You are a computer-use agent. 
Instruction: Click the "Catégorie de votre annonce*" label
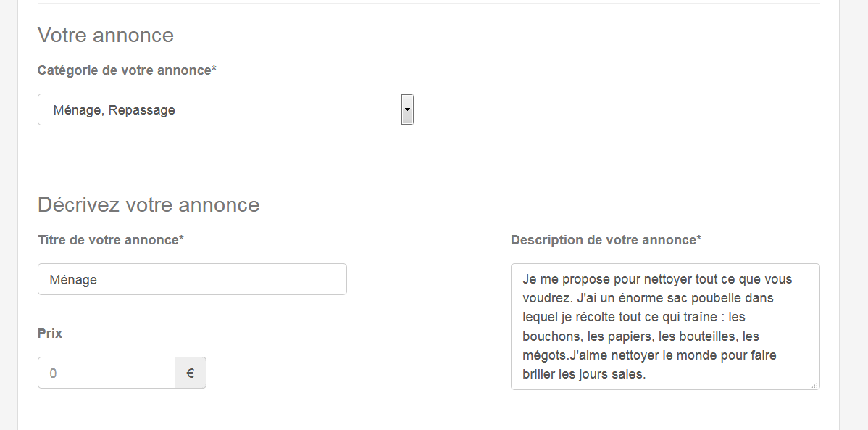point(127,70)
